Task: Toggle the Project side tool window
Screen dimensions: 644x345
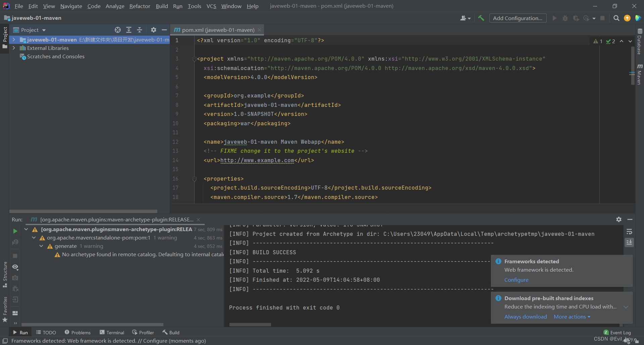Action: point(5,38)
